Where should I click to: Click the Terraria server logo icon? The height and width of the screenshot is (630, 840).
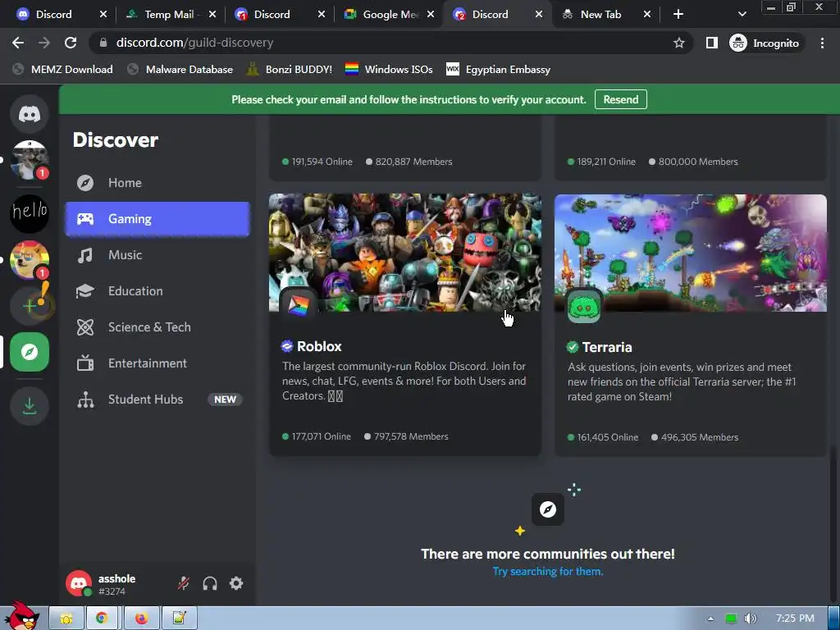pos(584,306)
